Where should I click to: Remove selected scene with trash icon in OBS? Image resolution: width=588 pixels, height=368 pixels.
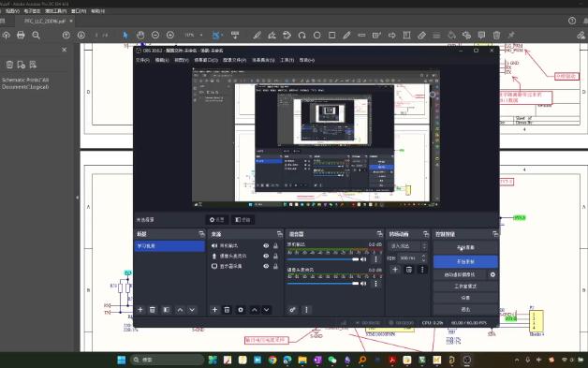(x=153, y=310)
